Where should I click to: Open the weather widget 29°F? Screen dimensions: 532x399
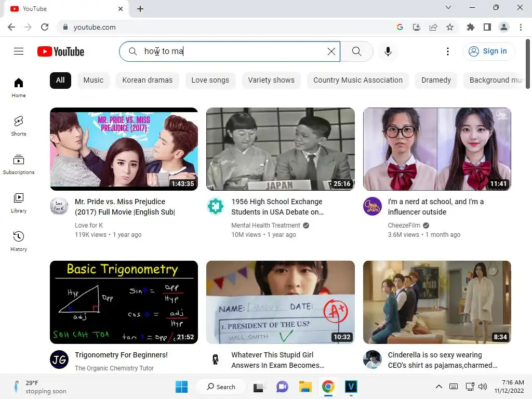coord(39,387)
